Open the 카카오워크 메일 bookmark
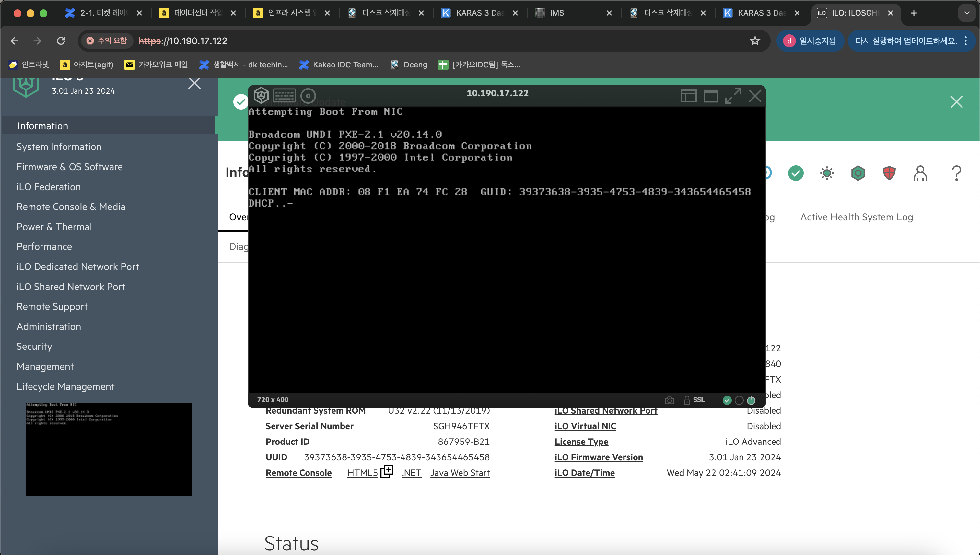Screen dimensions: 980x555 click(x=156, y=65)
